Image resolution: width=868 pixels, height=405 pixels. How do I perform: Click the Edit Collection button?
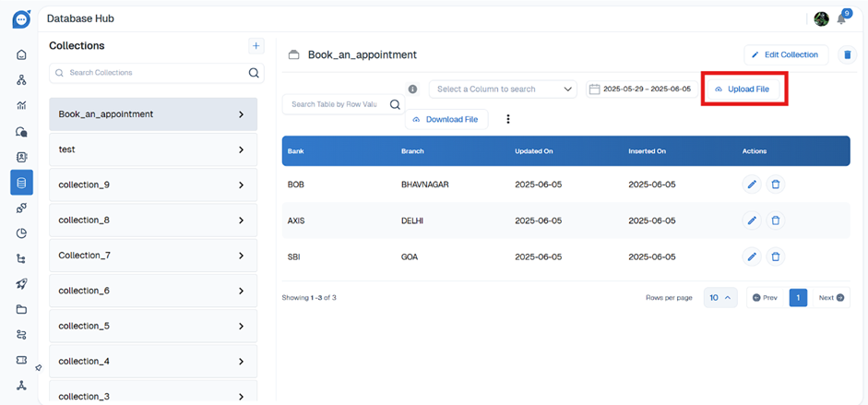[786, 55]
